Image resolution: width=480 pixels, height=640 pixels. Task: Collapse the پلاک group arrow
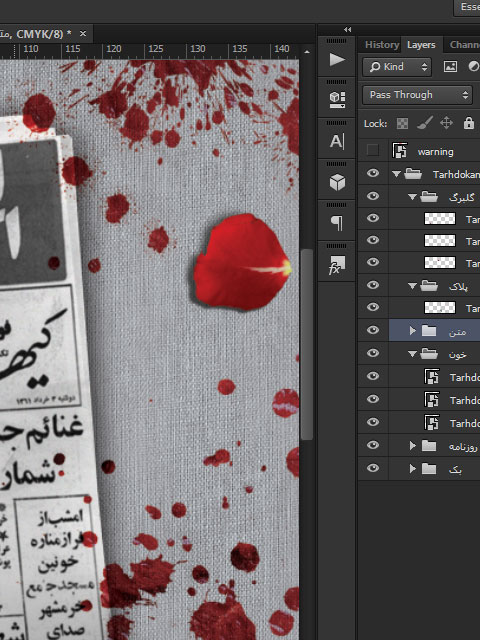click(x=413, y=286)
